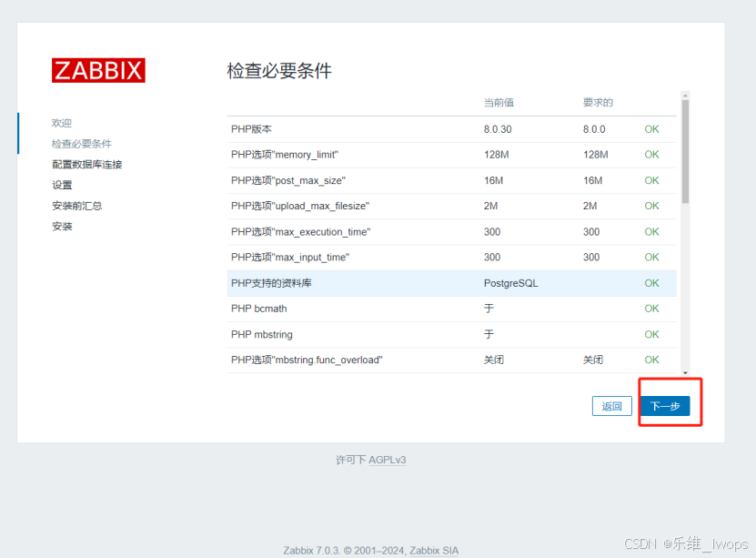Select the 检查必要条件 step in sidebar

click(82, 144)
